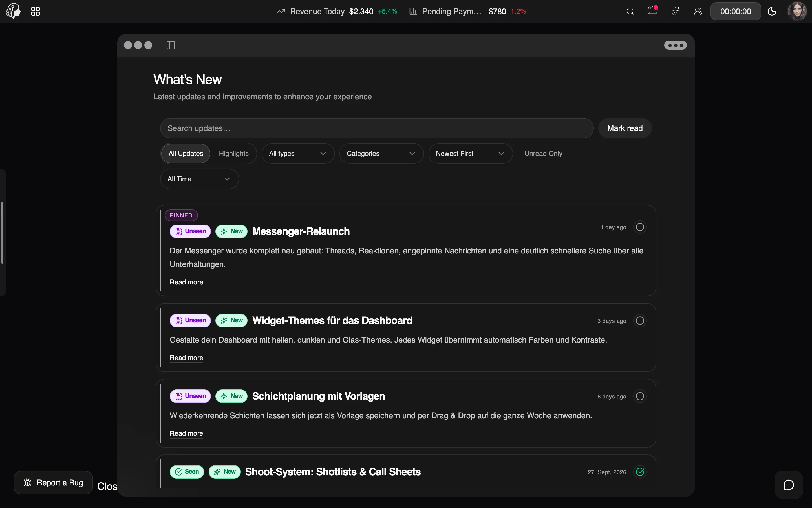The width and height of the screenshot is (812, 508).
Task: Click the Pending Payments bar chart icon
Action: 413,11
